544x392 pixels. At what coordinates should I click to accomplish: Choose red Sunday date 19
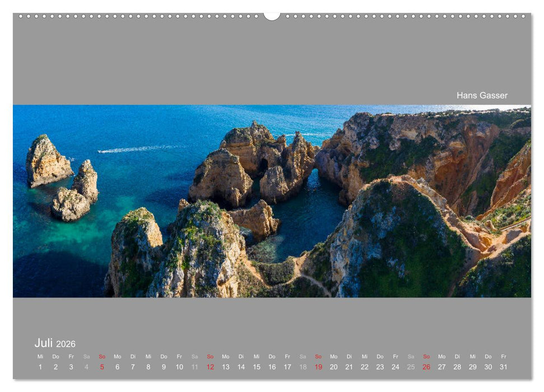click(x=318, y=367)
